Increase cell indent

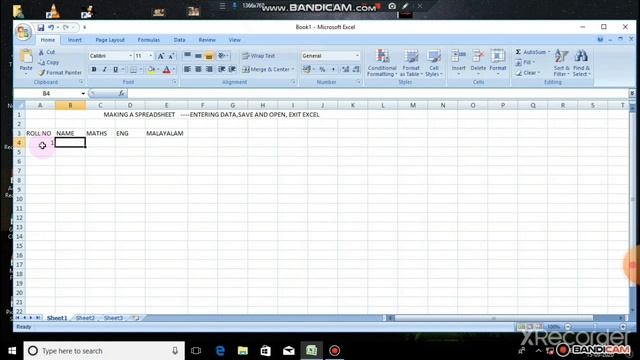click(x=232, y=69)
